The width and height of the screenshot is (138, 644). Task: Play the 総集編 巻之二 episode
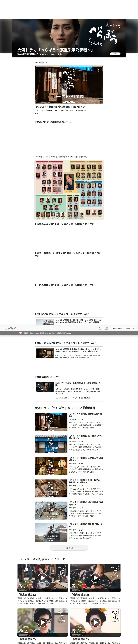click(95, 623)
